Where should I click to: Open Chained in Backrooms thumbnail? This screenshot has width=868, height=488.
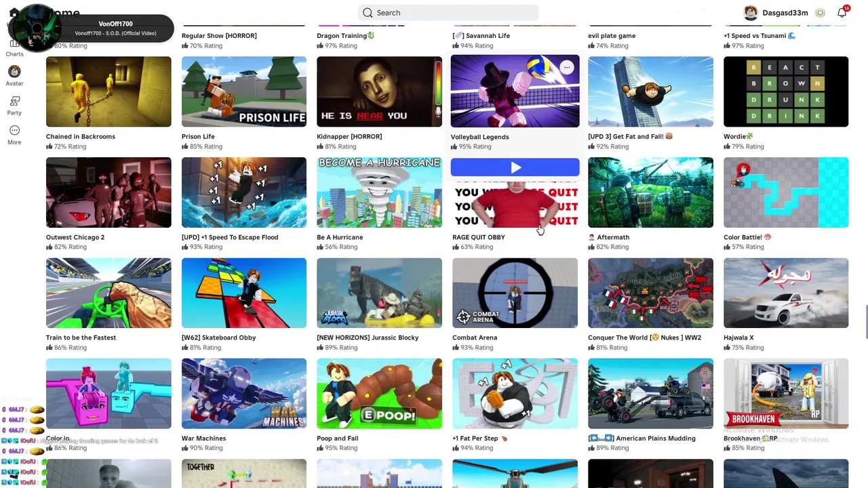108,91
